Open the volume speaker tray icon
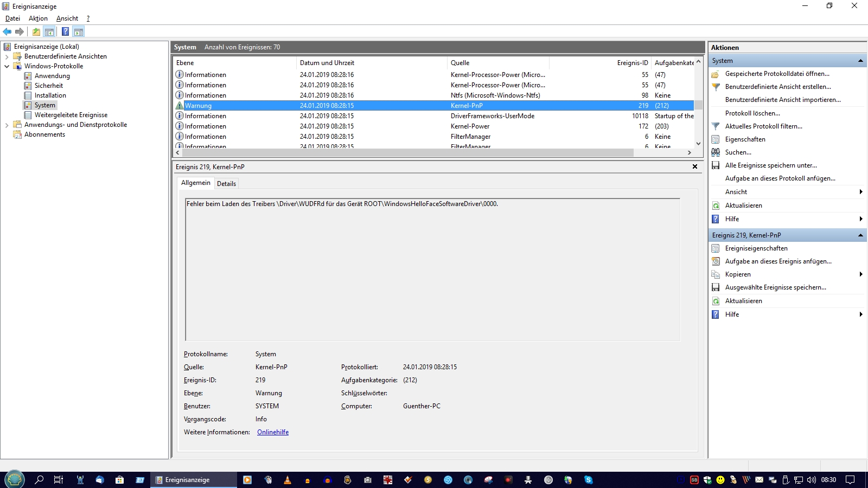 [x=812, y=480]
